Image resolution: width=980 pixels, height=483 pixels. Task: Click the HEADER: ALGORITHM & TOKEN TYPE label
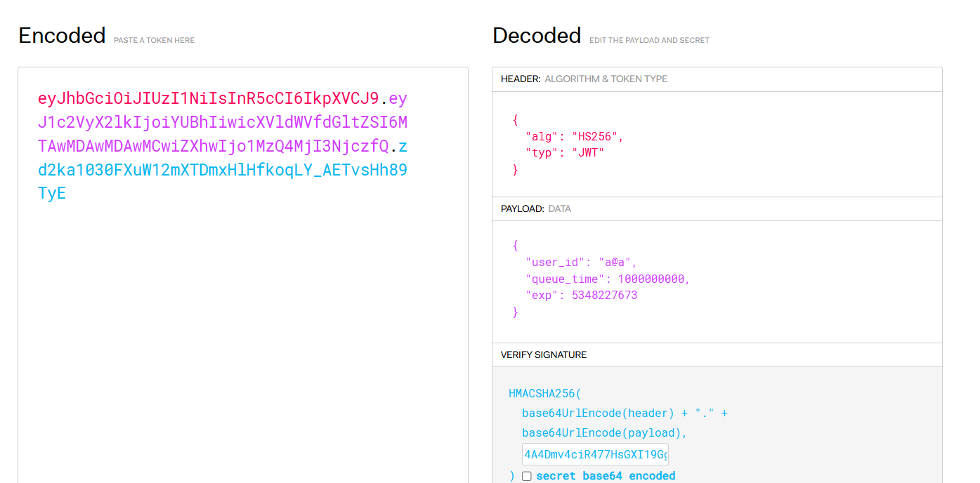coord(584,79)
